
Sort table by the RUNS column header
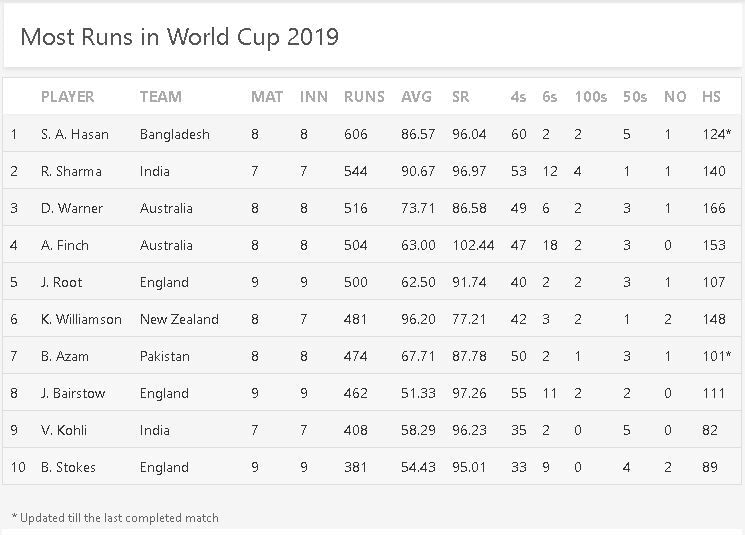pos(363,97)
